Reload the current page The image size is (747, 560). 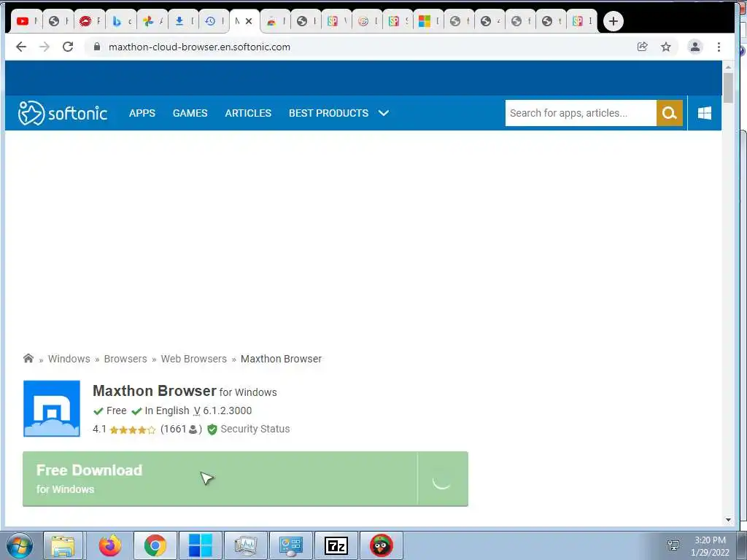tap(68, 47)
